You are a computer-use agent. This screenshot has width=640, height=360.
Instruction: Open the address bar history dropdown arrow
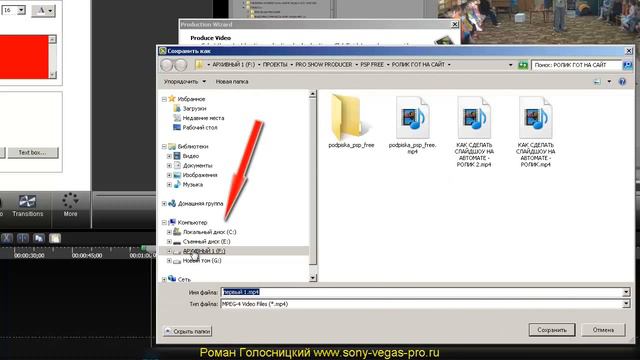point(510,65)
